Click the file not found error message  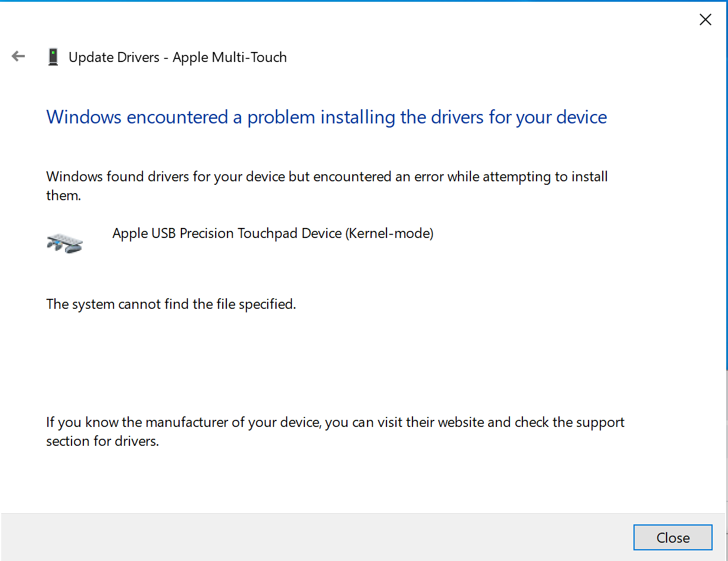171,304
